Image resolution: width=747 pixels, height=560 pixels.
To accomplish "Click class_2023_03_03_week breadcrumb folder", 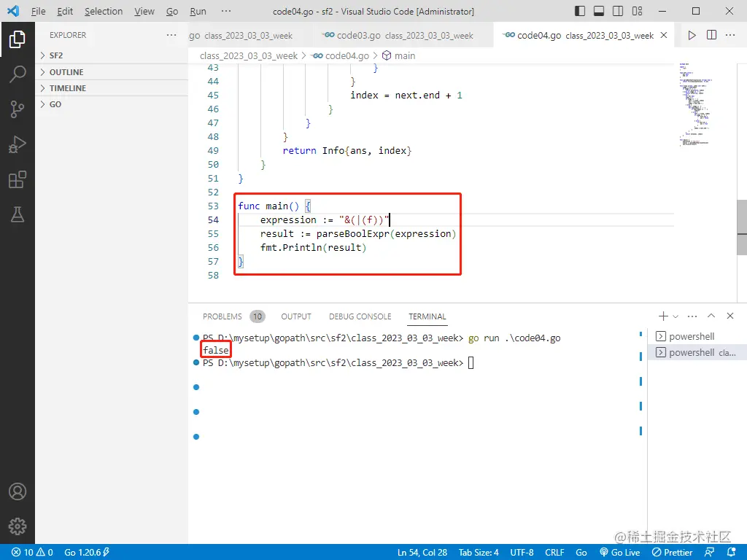I will click(x=249, y=55).
